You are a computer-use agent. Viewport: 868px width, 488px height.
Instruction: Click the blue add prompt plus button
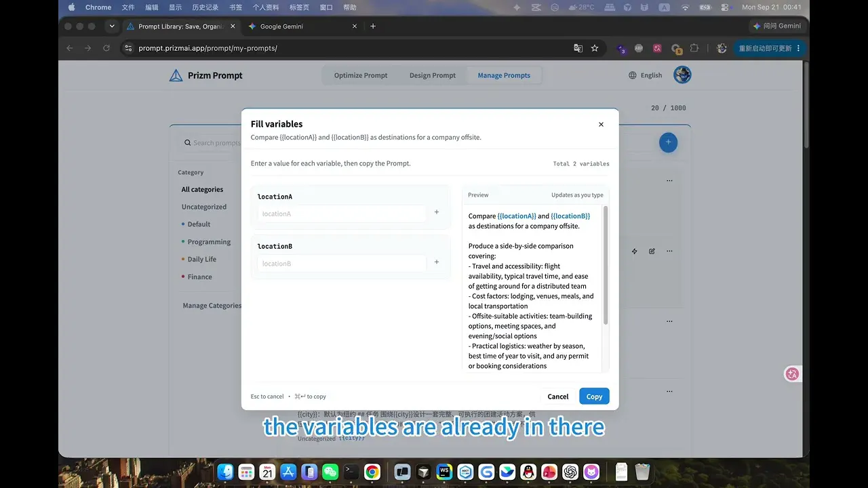668,142
